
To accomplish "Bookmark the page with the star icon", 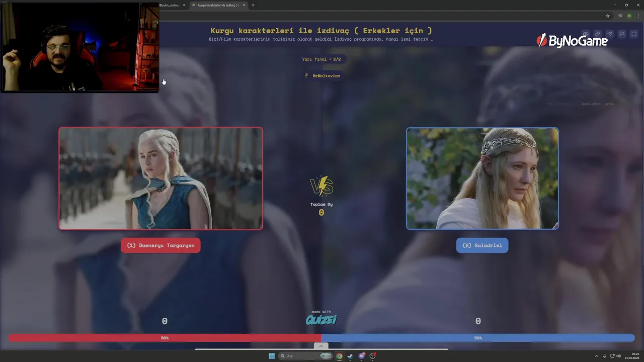I will tap(608, 16).
